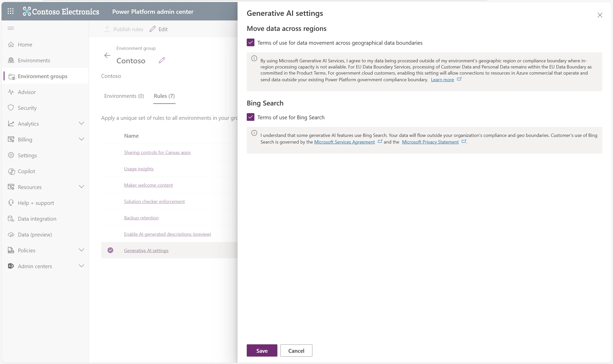Open the app launcher waffle icon
Viewport: 613px width, 364px height.
10,11
